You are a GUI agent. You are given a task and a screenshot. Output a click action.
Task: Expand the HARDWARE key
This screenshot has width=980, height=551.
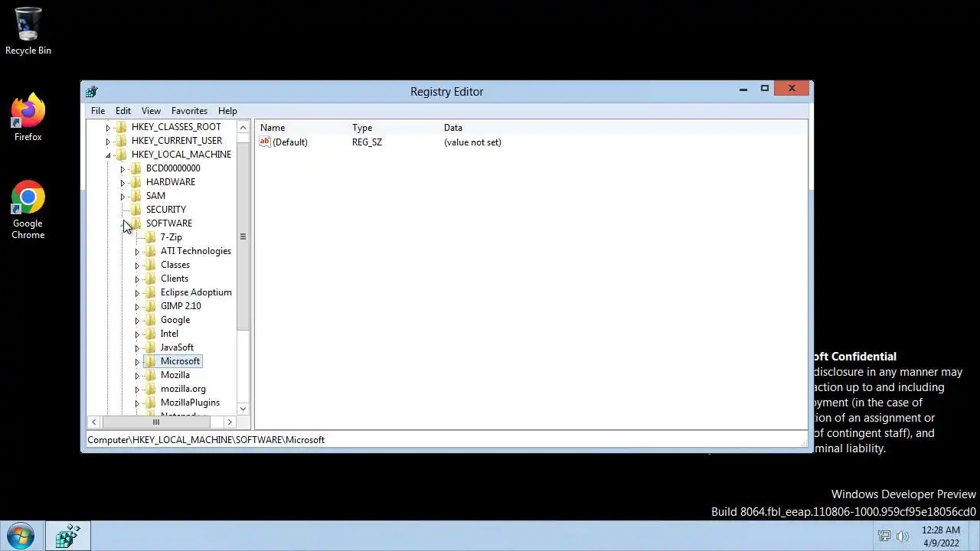point(122,183)
